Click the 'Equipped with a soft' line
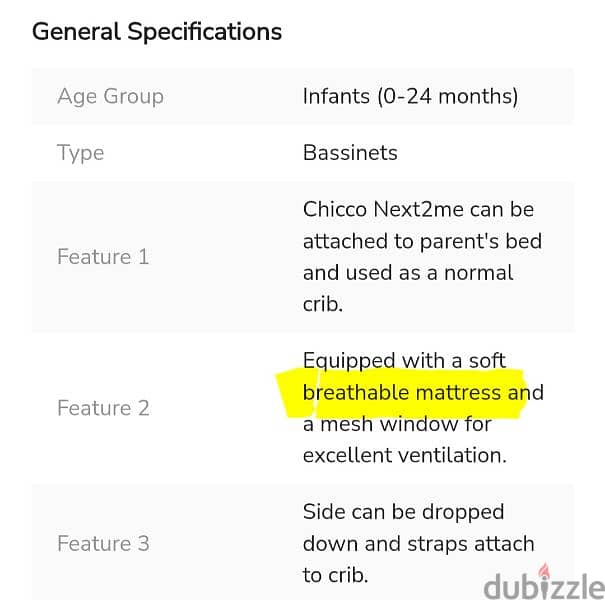This screenshot has width=605, height=600. [x=404, y=361]
